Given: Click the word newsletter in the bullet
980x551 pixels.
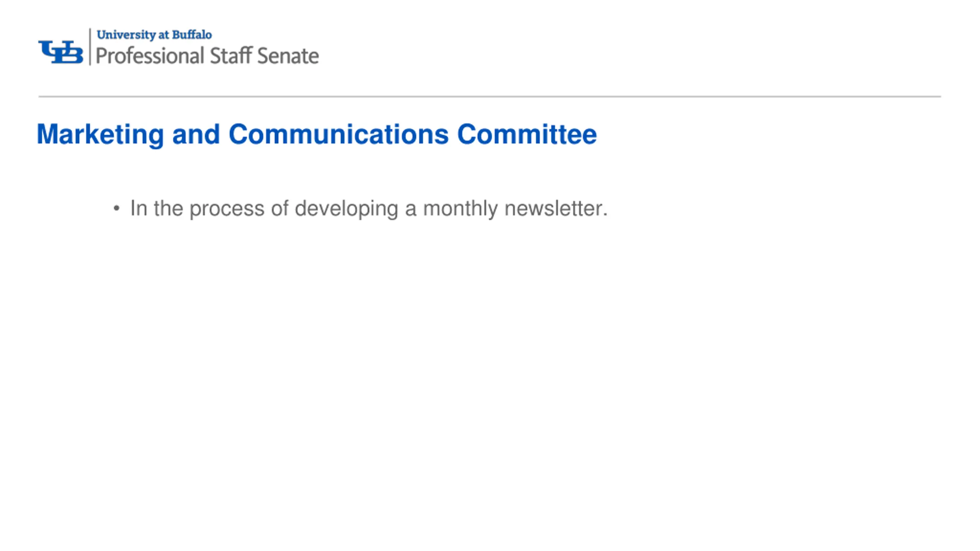Looking at the screenshot, I should (x=556, y=209).
